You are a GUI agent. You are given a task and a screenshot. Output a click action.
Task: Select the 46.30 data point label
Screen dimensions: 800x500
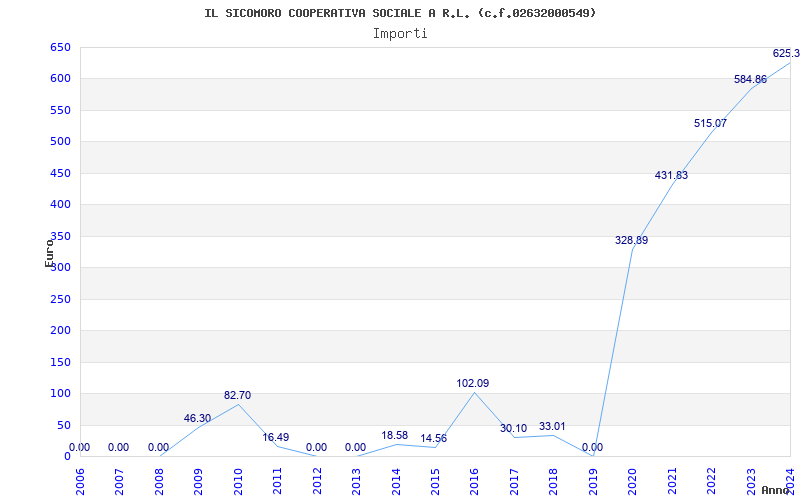pyautogui.click(x=197, y=418)
